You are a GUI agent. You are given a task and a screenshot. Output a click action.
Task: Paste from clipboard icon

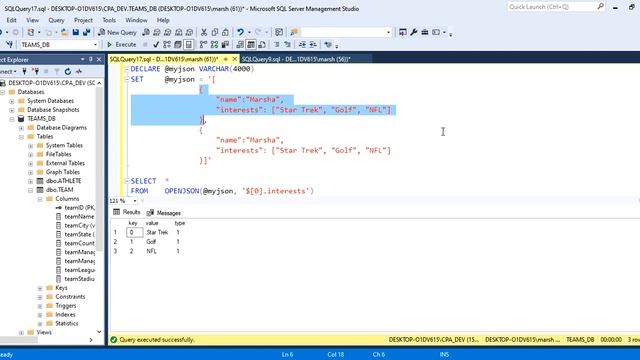[x=225, y=32]
